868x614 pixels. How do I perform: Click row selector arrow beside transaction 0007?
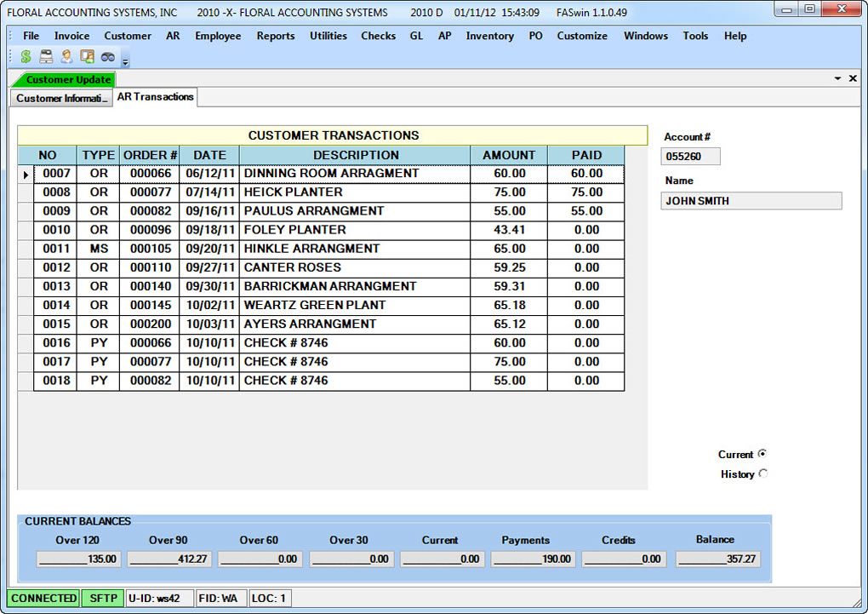tap(26, 174)
